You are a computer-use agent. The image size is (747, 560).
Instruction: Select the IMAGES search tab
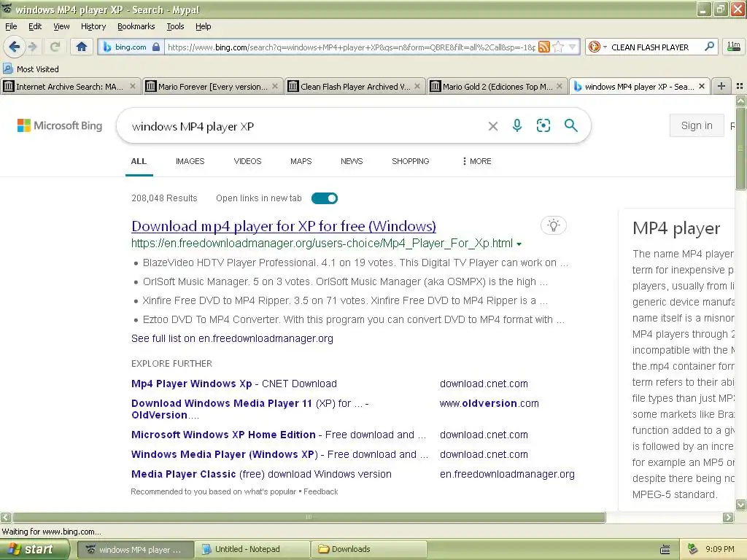coord(190,161)
